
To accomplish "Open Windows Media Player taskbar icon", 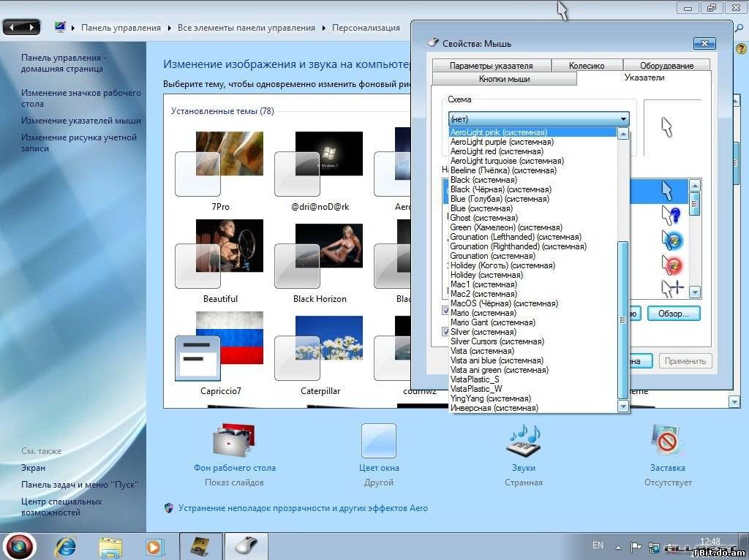I will click(x=155, y=547).
